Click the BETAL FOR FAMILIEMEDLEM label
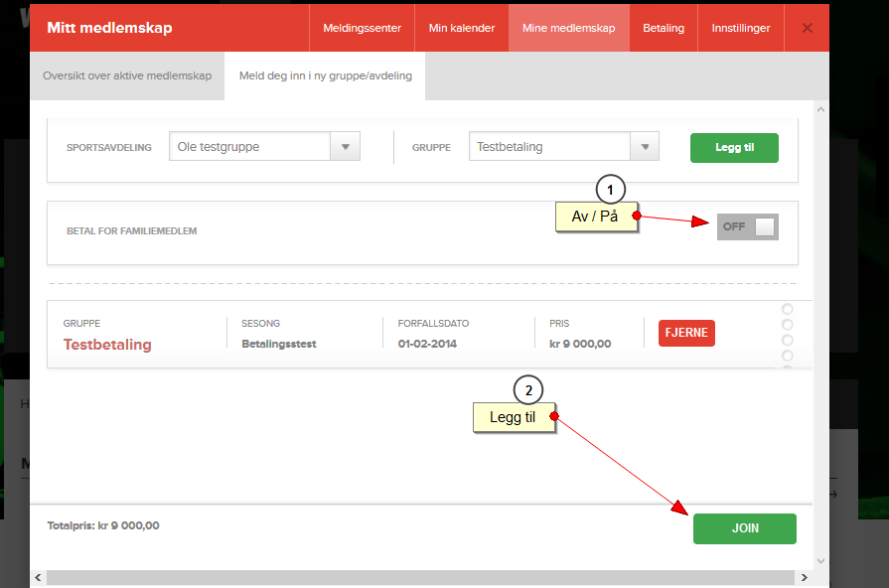Screen dimensions: 889x588 131,231
